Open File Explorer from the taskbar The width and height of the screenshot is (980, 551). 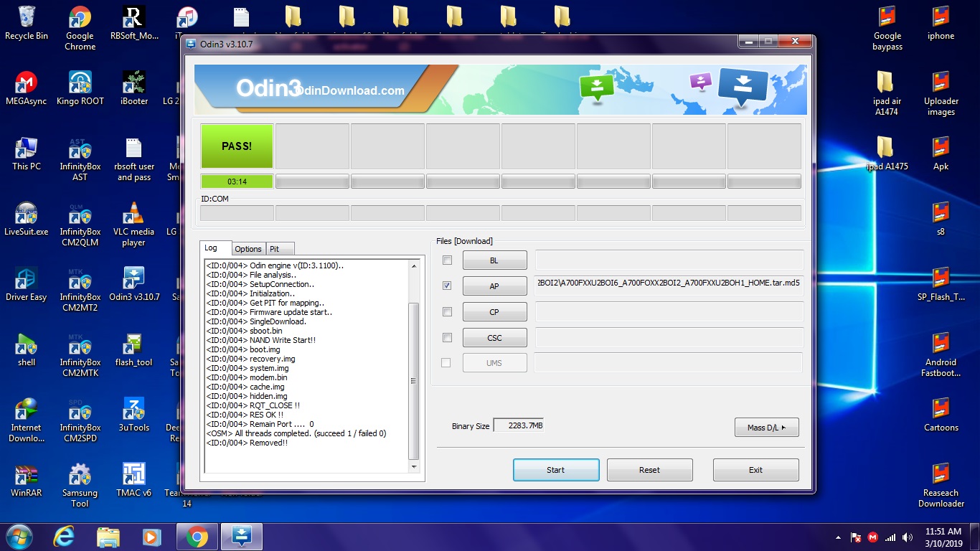pyautogui.click(x=108, y=537)
